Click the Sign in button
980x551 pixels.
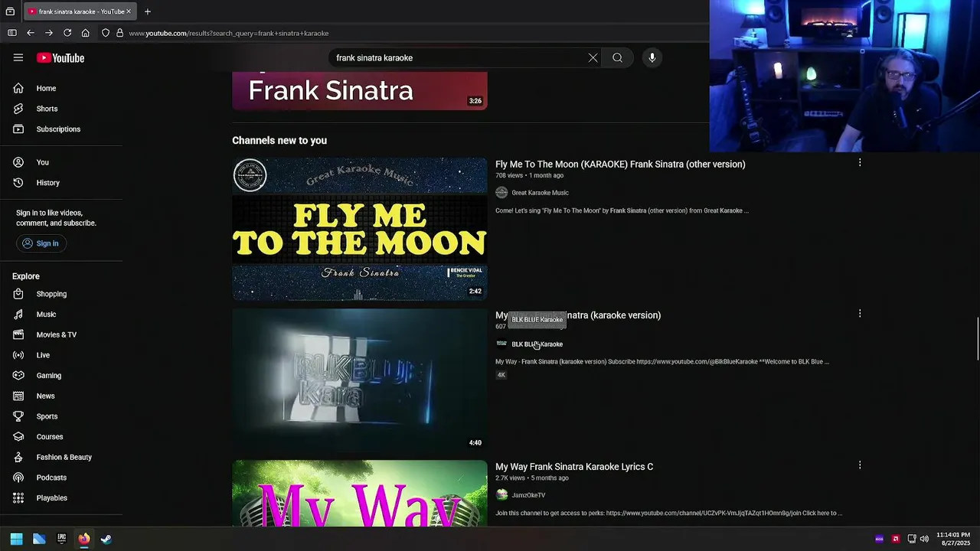tap(42, 243)
